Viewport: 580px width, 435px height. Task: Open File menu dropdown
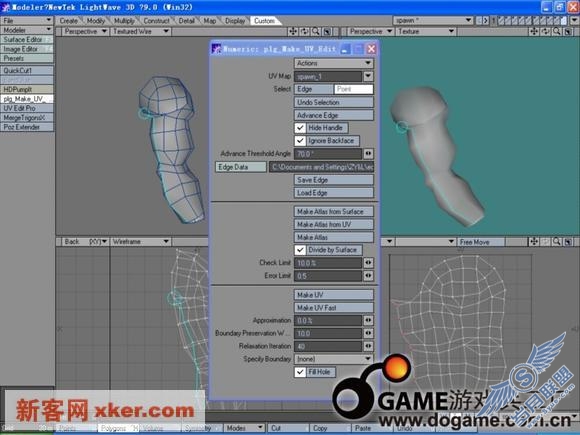27,20
